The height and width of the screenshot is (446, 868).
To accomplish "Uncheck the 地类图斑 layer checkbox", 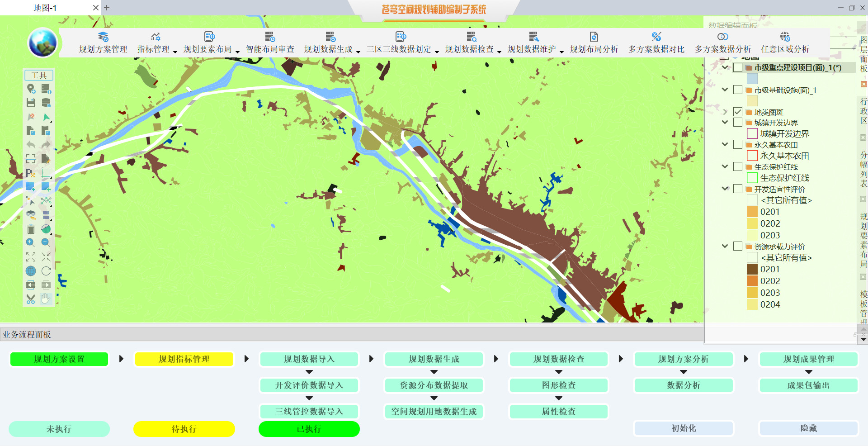I will (x=738, y=112).
